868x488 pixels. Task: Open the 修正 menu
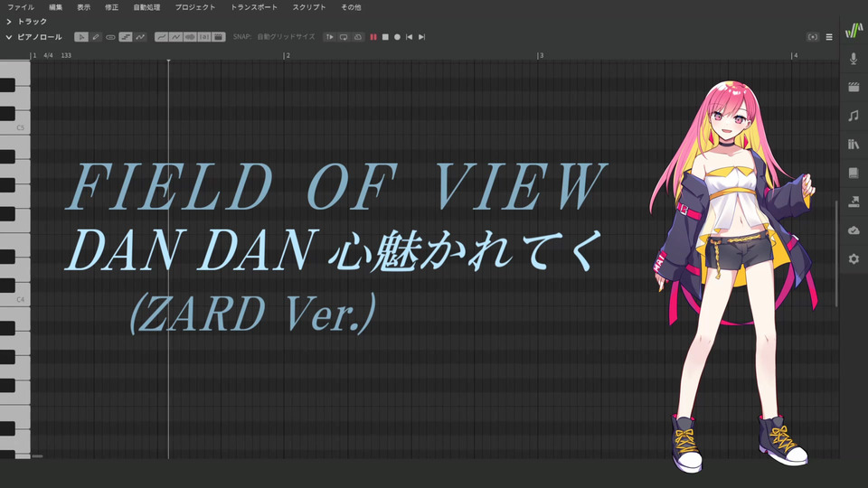(x=112, y=7)
